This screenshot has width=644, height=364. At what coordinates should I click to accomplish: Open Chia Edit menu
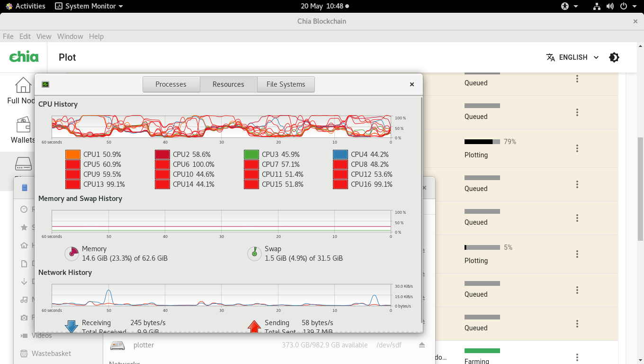(25, 36)
